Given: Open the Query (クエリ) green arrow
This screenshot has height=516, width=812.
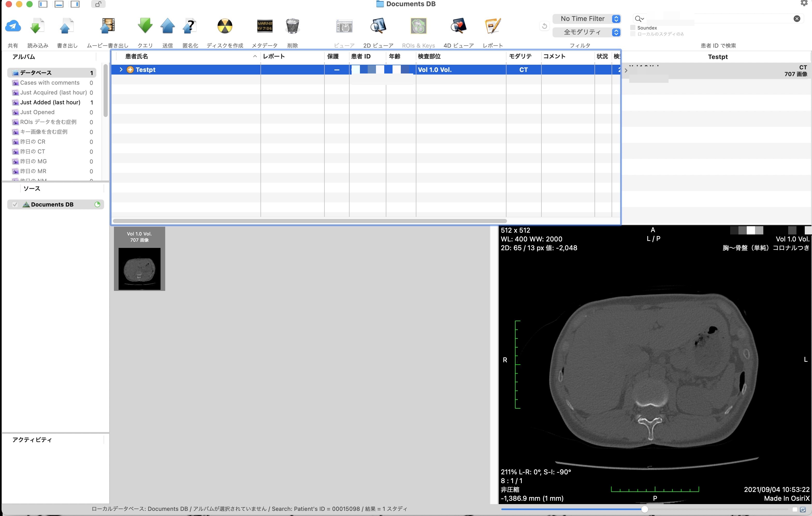Looking at the screenshot, I should [x=145, y=26].
